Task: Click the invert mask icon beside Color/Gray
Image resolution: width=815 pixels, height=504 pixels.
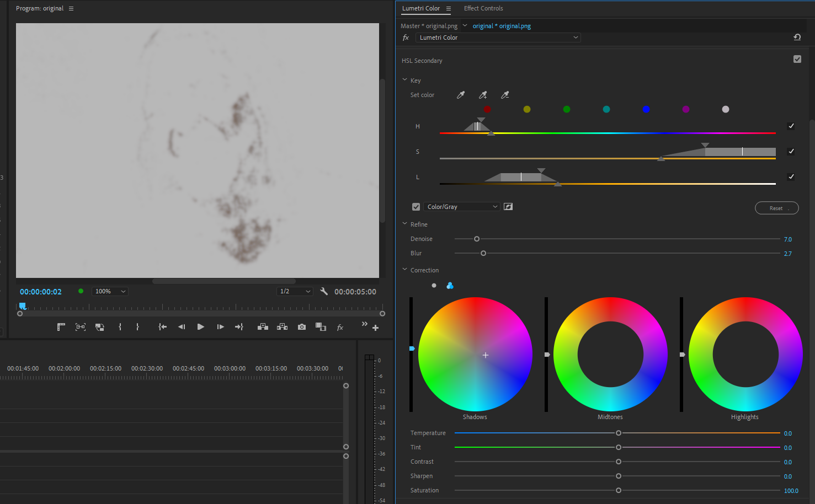Action: click(508, 207)
